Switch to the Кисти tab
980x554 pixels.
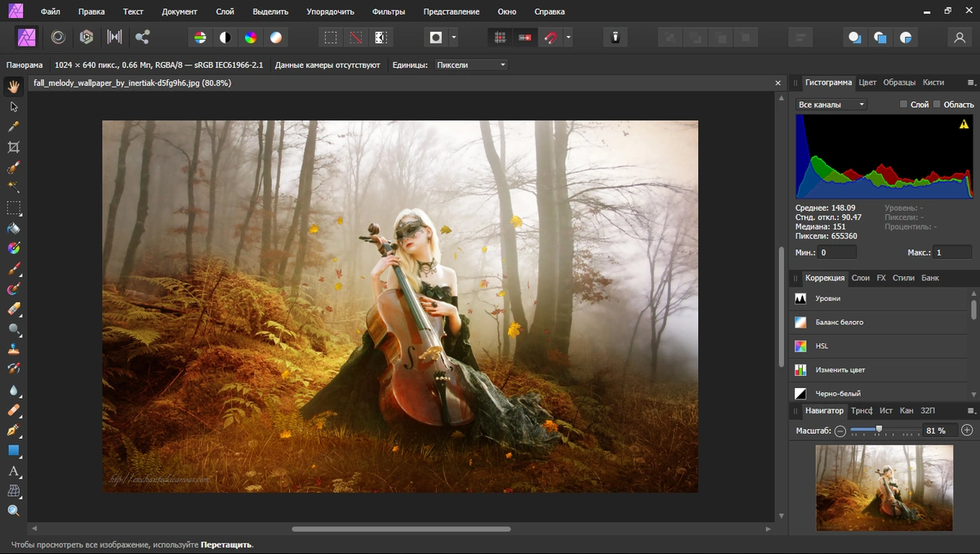coord(933,83)
